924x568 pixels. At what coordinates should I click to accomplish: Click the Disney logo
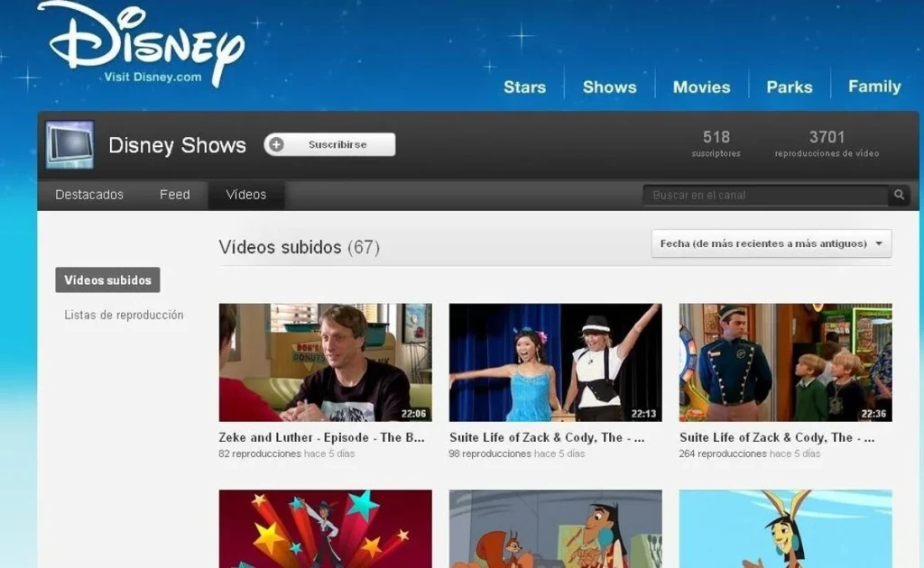click(x=140, y=36)
